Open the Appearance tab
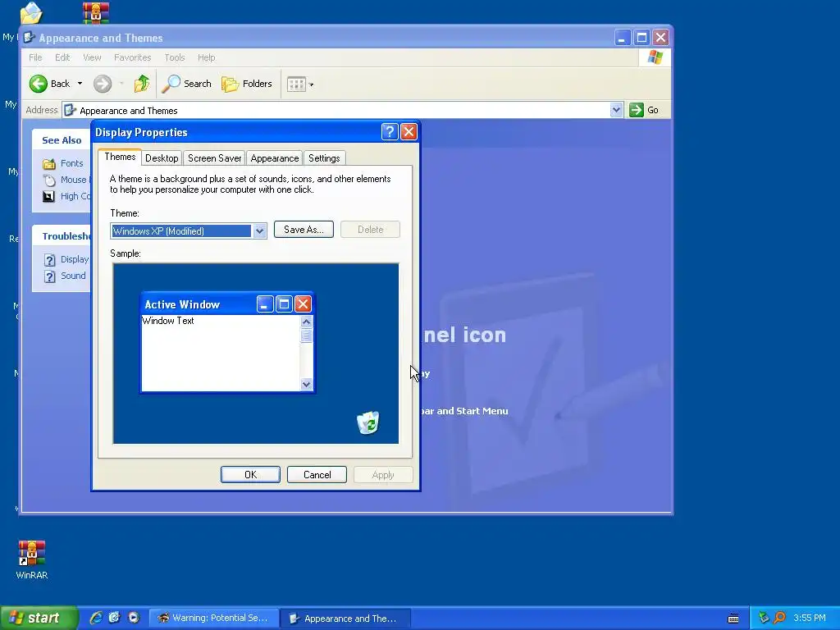The height and width of the screenshot is (630, 840). [x=274, y=158]
